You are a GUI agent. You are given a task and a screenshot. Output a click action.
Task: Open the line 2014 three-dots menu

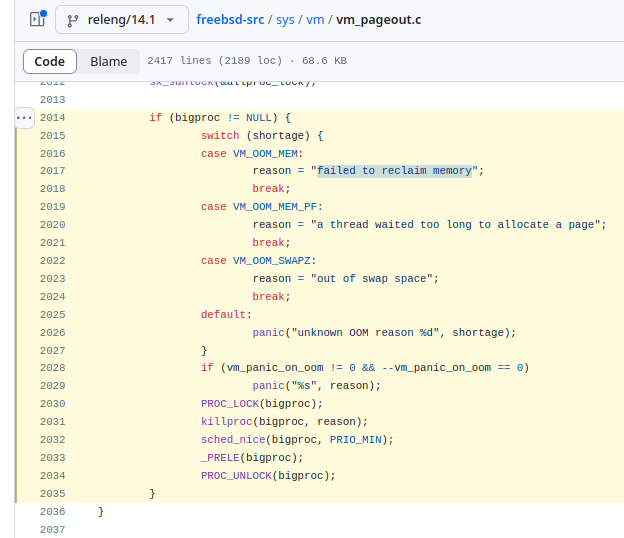[x=24, y=118]
